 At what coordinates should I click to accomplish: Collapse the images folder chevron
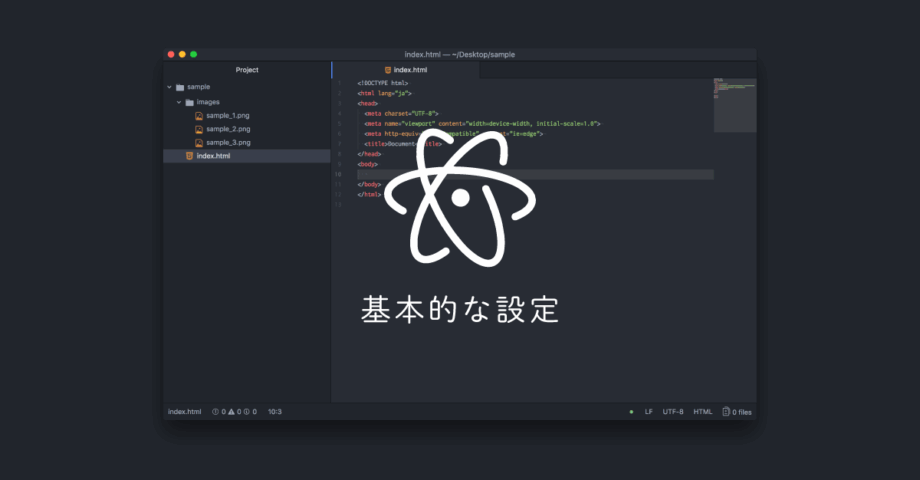pyautogui.click(x=179, y=102)
